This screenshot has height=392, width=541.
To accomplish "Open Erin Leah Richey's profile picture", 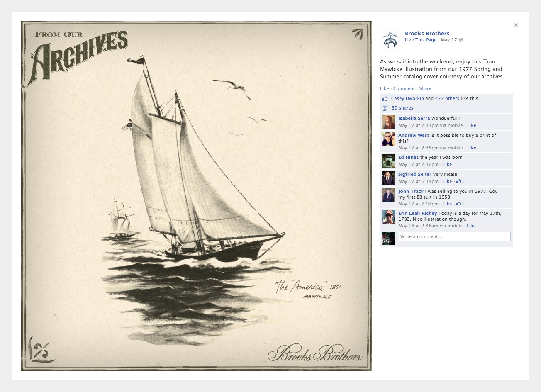I will (388, 217).
